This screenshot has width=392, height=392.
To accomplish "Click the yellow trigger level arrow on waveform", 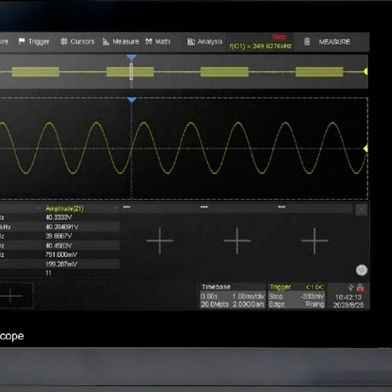I will click(x=365, y=148).
